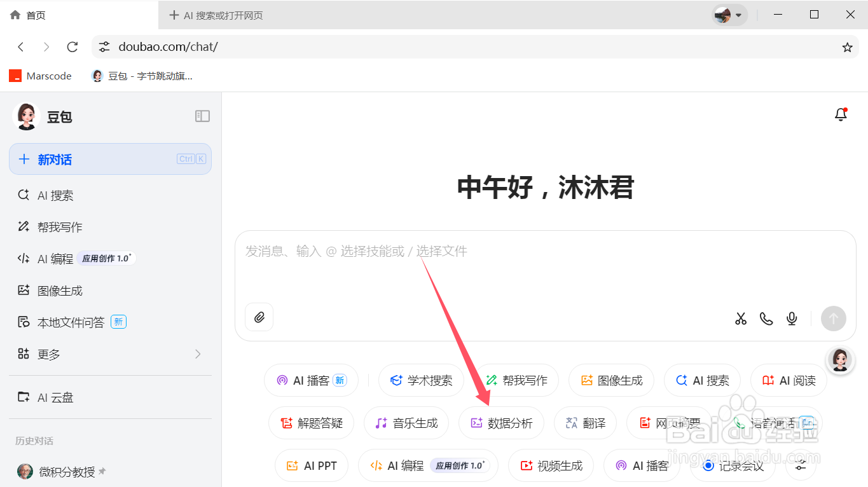The width and height of the screenshot is (868, 487).
Task: Collapse the sidebar with the panel icon
Action: pos(202,116)
